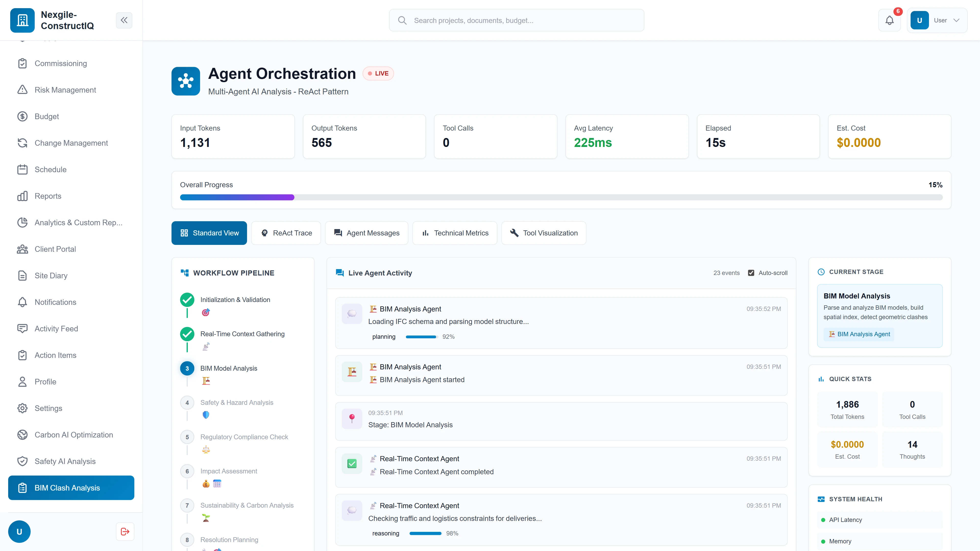Toggle the Agent Messages view
Screen dimensions: 980x551
coord(366,233)
